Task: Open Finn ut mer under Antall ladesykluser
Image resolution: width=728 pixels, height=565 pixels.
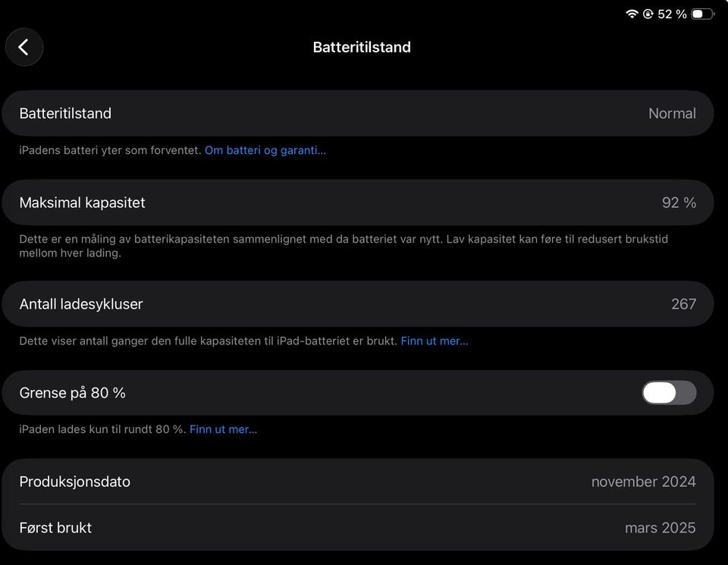Action: [435, 341]
